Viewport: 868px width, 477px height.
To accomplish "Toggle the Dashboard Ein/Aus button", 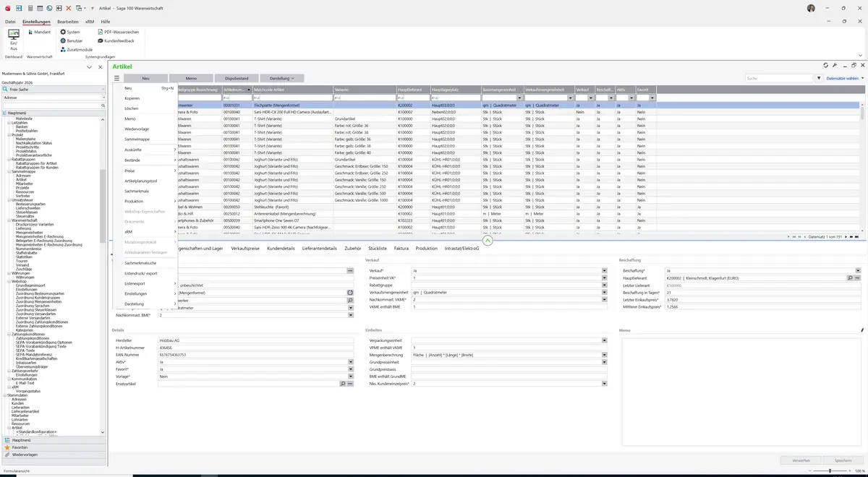I will (x=14, y=40).
